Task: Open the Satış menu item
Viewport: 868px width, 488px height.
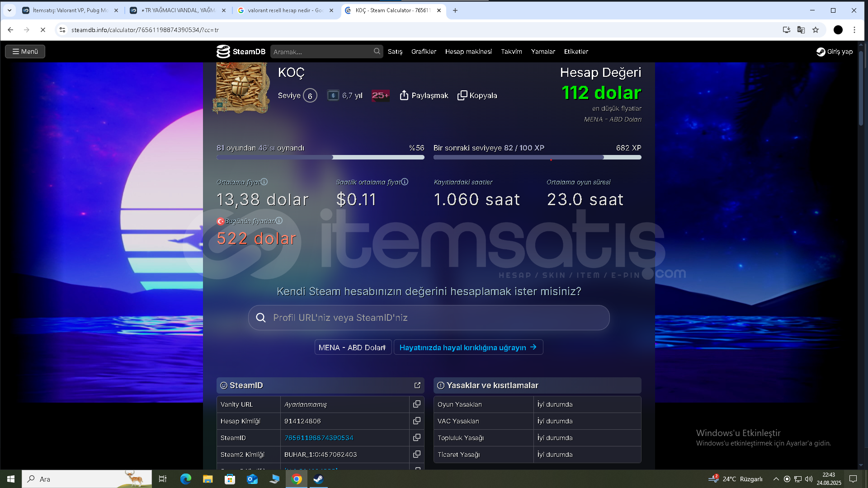Action: pos(395,52)
